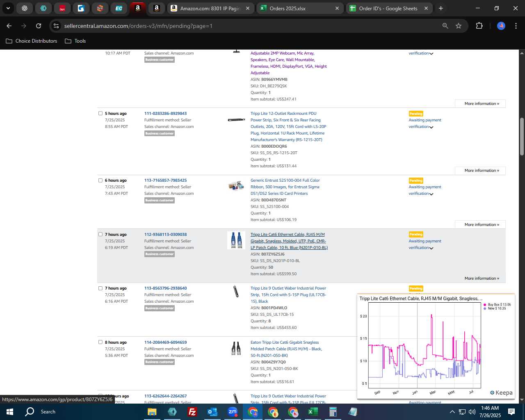Open Outlook from taskbar
This screenshot has width=525, height=420.
212,412
